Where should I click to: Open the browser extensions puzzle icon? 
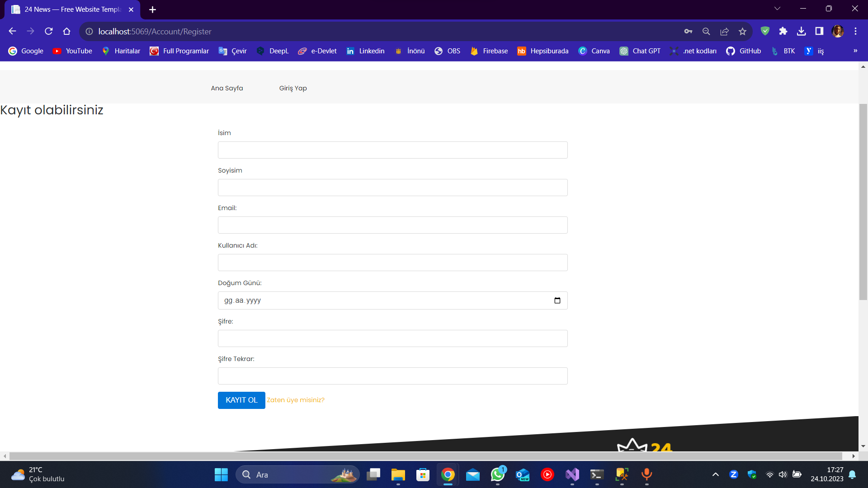click(783, 32)
